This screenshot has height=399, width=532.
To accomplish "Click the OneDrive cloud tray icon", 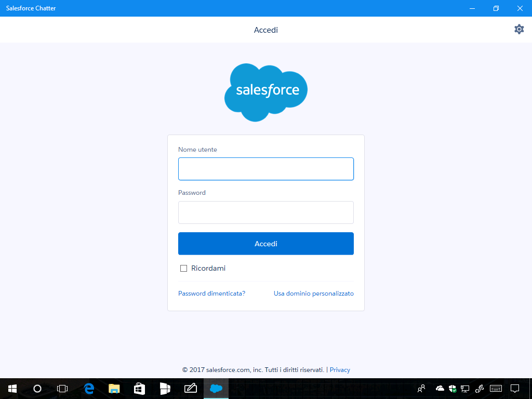I will (x=440, y=388).
